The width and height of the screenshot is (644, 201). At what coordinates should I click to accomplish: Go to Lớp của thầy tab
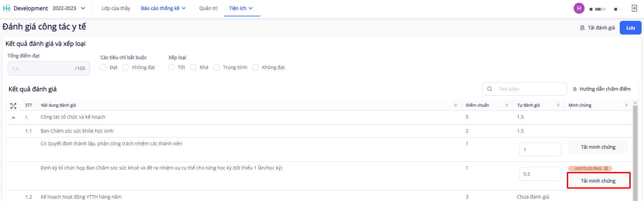tap(116, 8)
